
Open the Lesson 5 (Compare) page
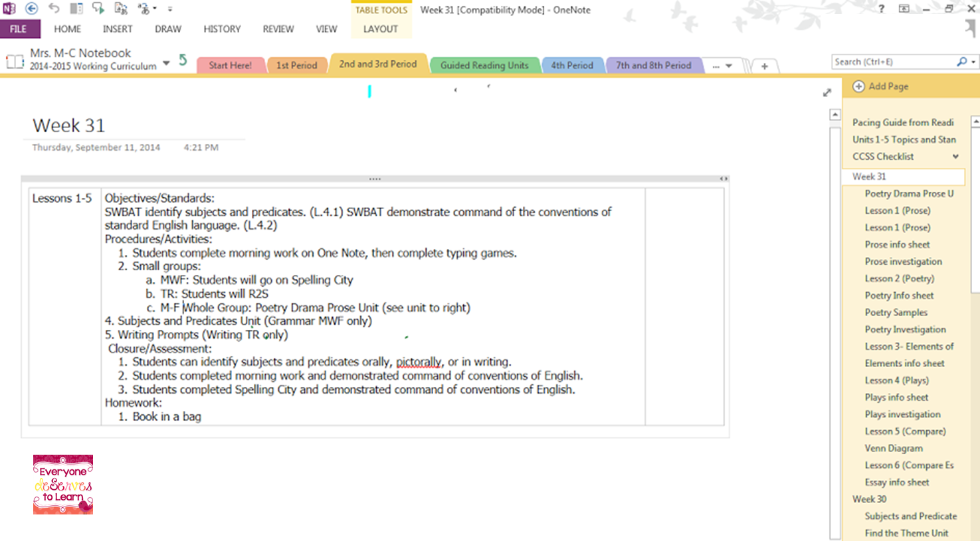click(904, 431)
